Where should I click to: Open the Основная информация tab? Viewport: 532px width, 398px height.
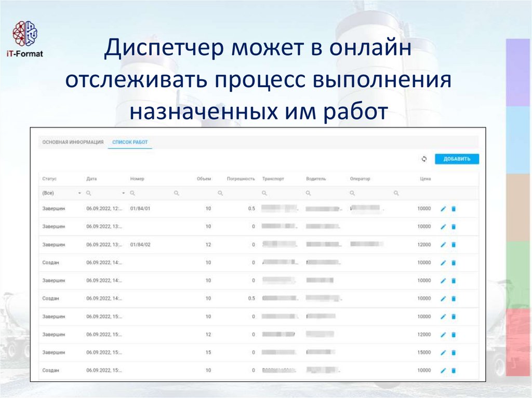coord(73,142)
